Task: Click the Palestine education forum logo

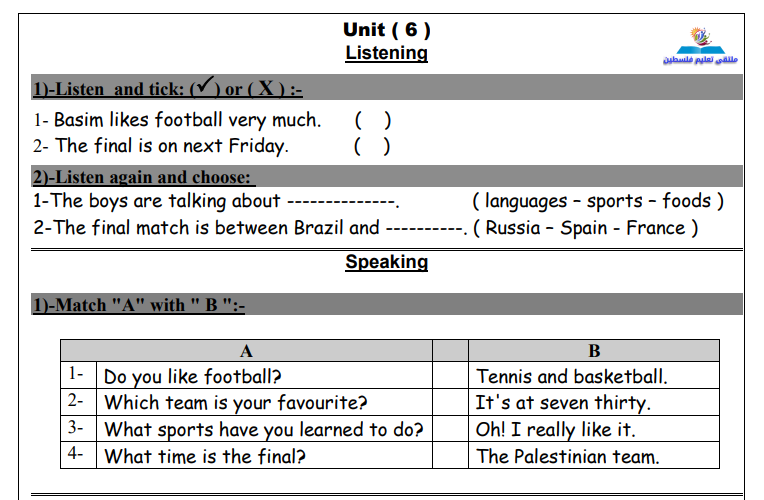Action: pos(700,46)
